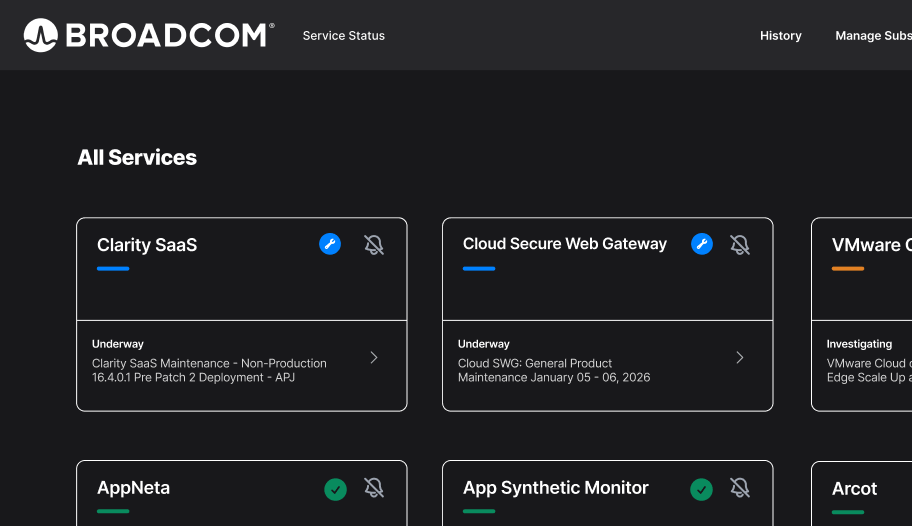This screenshot has width=912, height=526.
Task: Select the 'Clarity SaaS Maintenance - Non-Production' text
Action: [209, 363]
